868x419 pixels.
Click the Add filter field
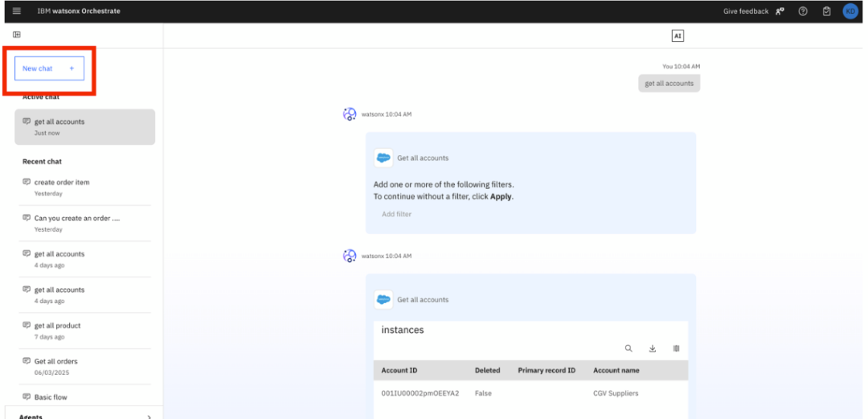[396, 214]
